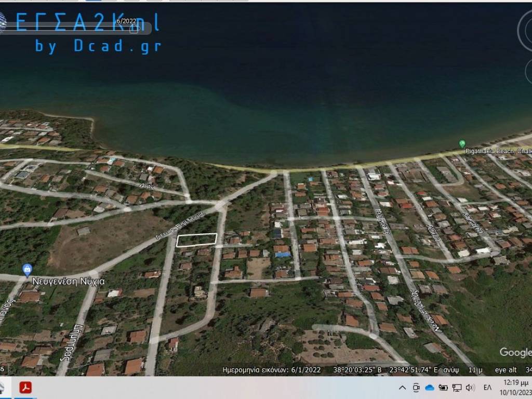The height and width of the screenshot is (399, 532).
Task: Click the Meet Now camera tray icon
Action: pyautogui.click(x=416, y=388)
